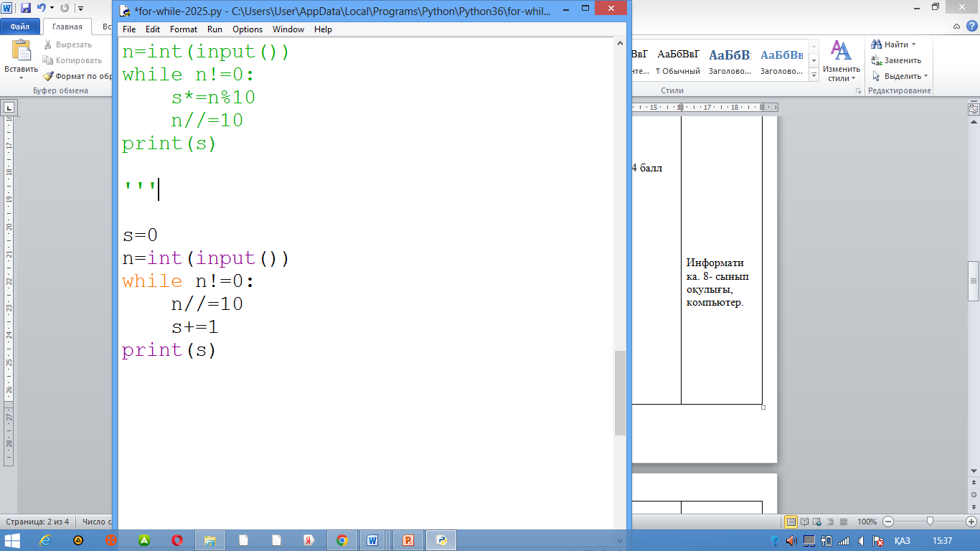980x551 pixels.
Task: Click the zoom slider handle in Word status bar
Action: click(x=930, y=522)
